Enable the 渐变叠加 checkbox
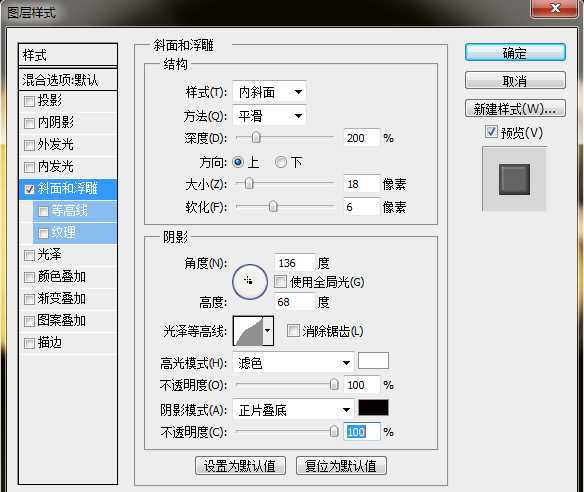The width and height of the screenshot is (584, 492). (x=29, y=299)
